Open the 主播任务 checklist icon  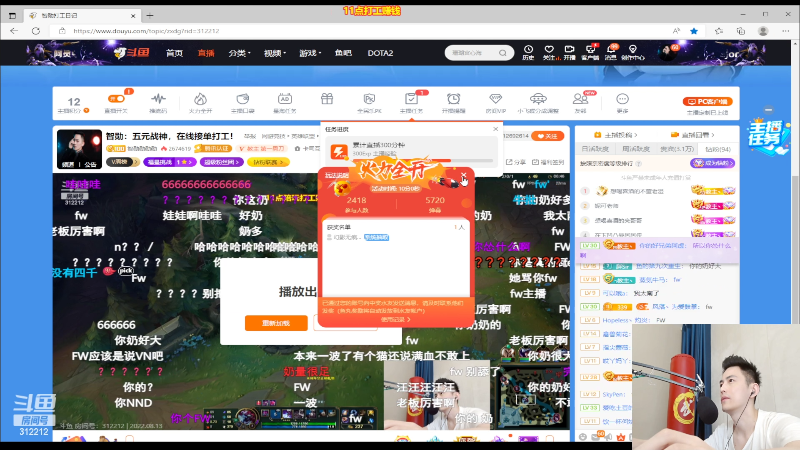pyautogui.click(x=411, y=98)
